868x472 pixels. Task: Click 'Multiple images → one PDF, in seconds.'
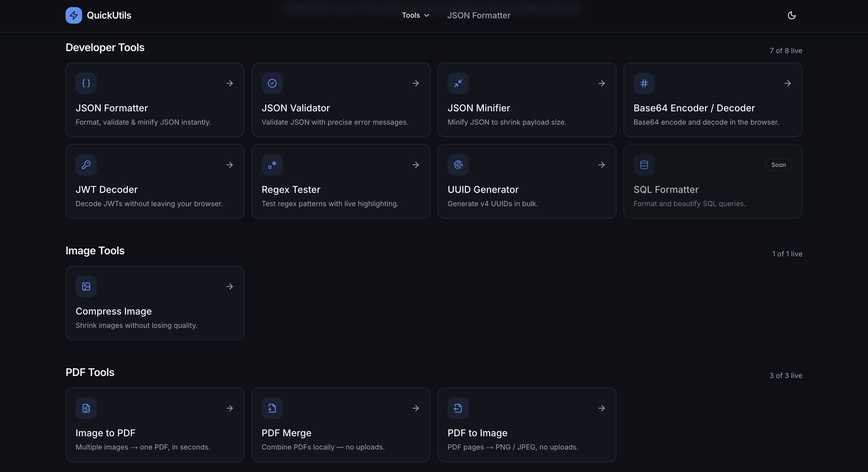pyautogui.click(x=143, y=447)
